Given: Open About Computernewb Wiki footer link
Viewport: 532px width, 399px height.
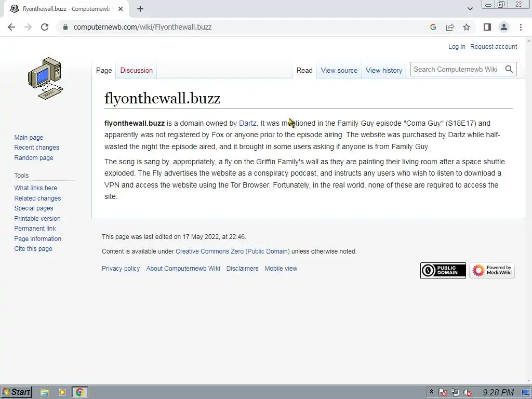Looking at the screenshot, I should coord(183,269).
